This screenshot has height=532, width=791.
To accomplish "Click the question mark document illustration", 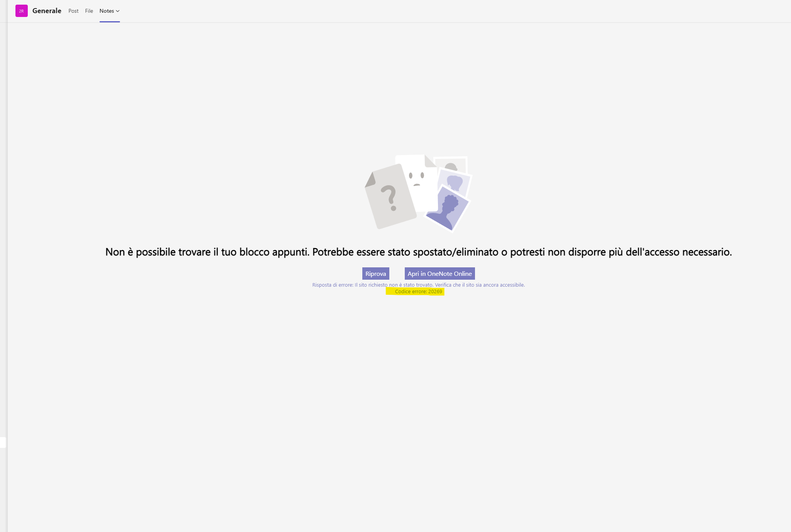I will [x=390, y=197].
